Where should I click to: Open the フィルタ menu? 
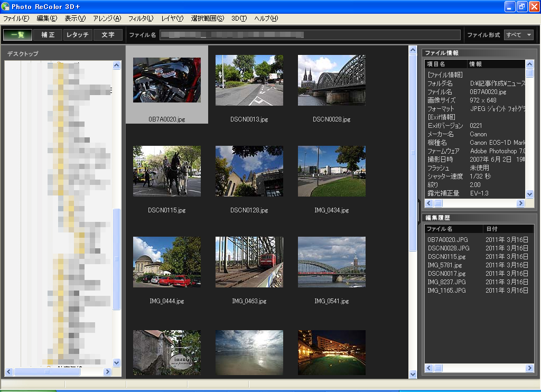(141, 18)
